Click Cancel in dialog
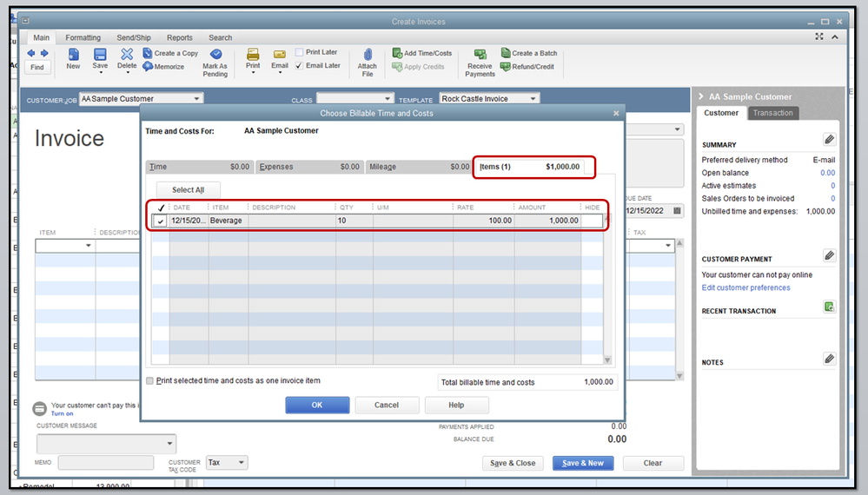The image size is (868, 495). (387, 405)
